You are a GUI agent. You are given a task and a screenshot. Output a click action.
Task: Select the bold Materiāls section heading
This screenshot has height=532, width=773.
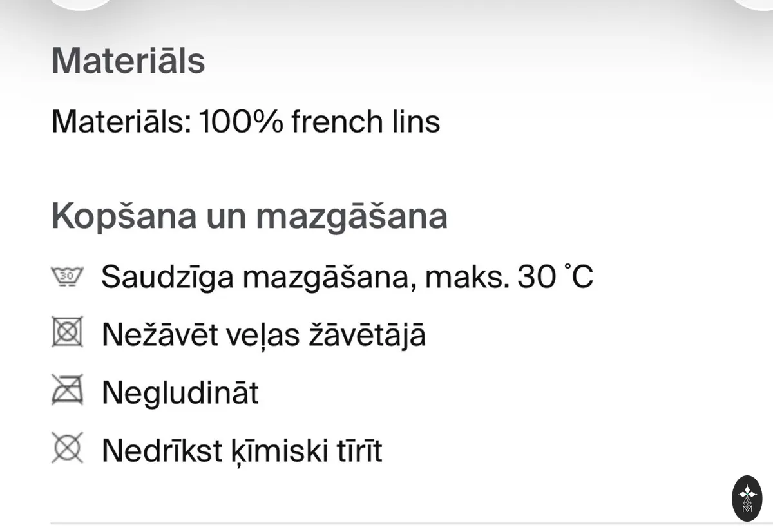[x=128, y=61]
